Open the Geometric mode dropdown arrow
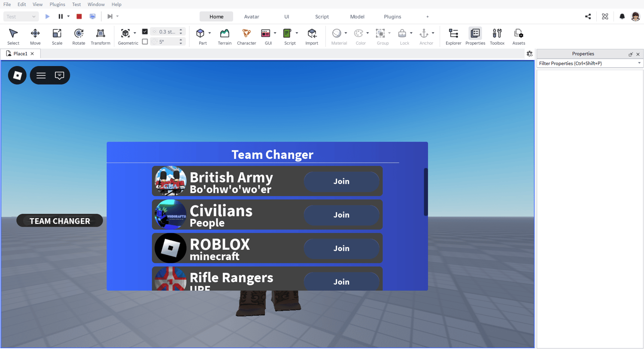Image resolution: width=644 pixels, height=362 pixels. [x=135, y=33]
